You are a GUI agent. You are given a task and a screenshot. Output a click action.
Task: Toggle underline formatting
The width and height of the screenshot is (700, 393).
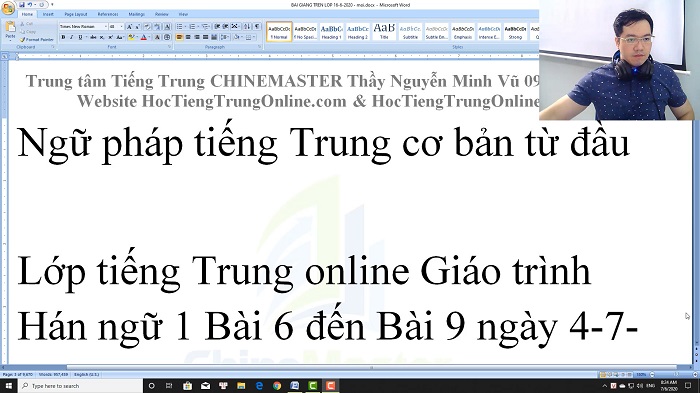[x=80, y=37]
